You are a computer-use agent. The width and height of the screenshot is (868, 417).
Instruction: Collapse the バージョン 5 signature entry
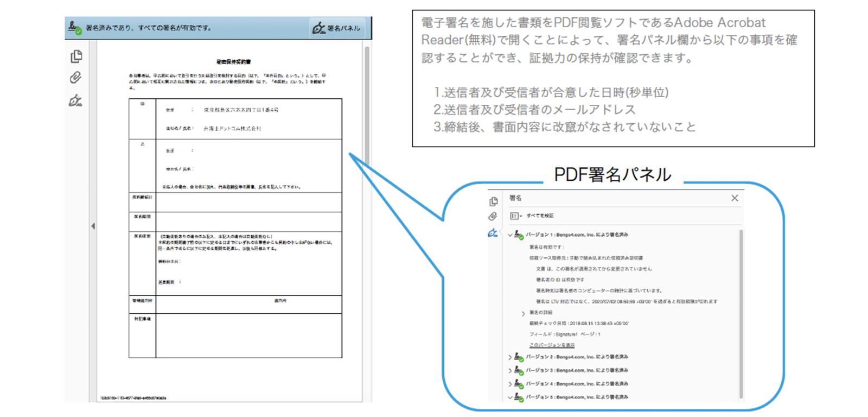coord(510,397)
